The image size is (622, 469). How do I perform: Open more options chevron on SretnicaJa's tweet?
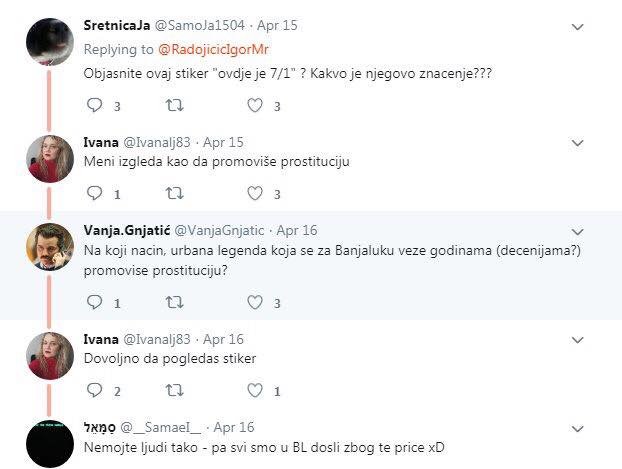pos(577,27)
